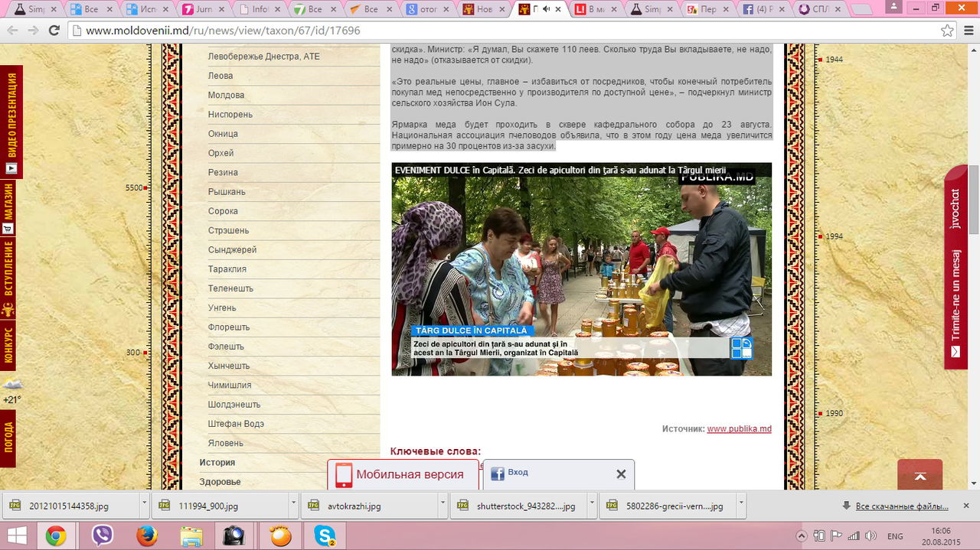Expand options for 5802286-grecii-vern download
This screenshot has width=980, height=550.
pyautogui.click(x=740, y=506)
